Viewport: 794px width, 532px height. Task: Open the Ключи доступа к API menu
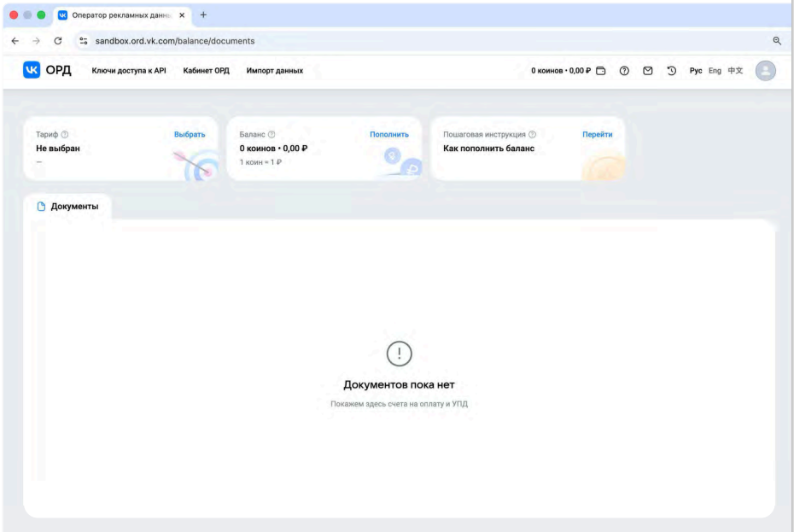[x=129, y=71]
